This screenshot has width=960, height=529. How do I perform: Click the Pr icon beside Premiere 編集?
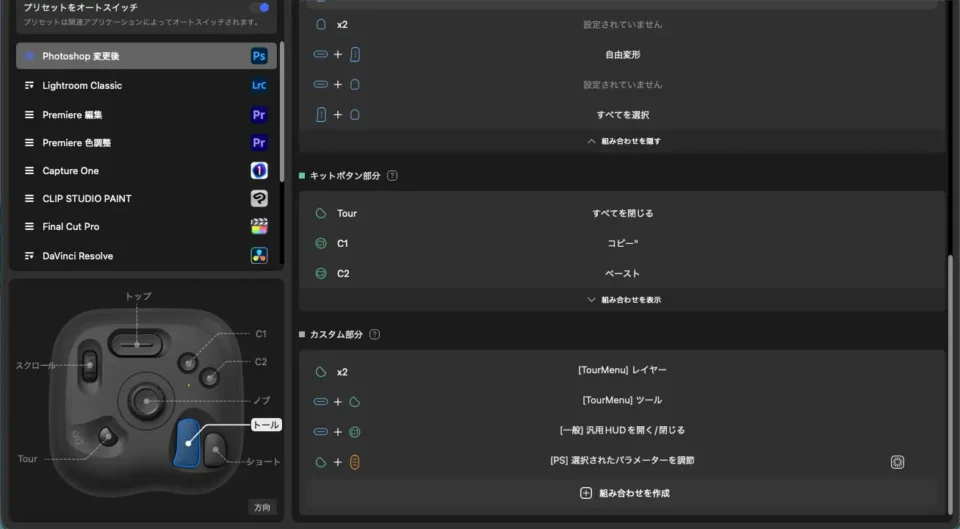[259, 114]
